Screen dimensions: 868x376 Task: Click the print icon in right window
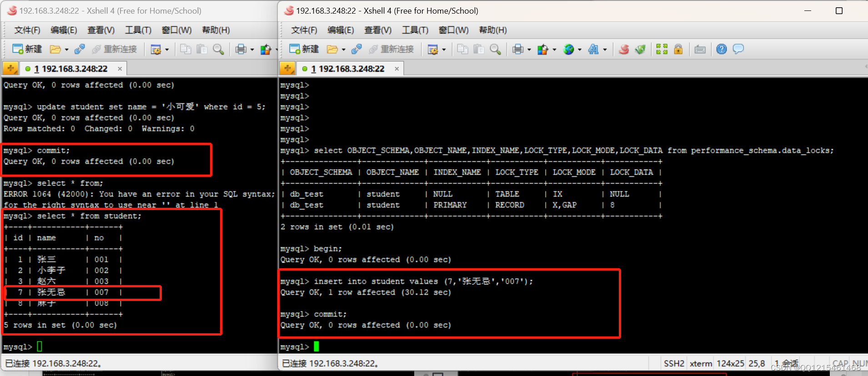518,49
